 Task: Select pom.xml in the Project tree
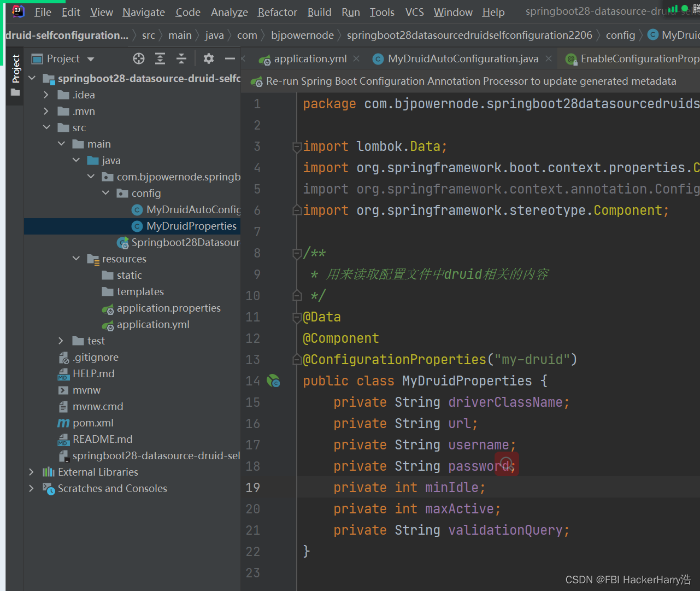click(x=94, y=423)
